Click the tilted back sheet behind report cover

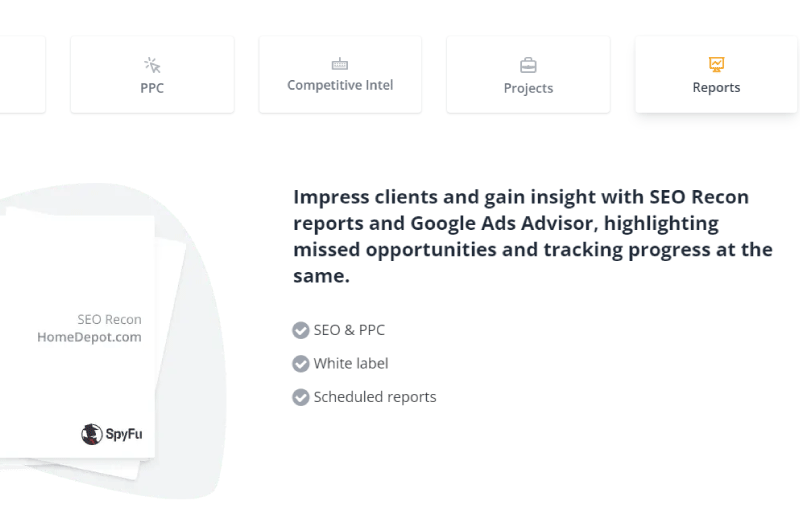pos(168,357)
